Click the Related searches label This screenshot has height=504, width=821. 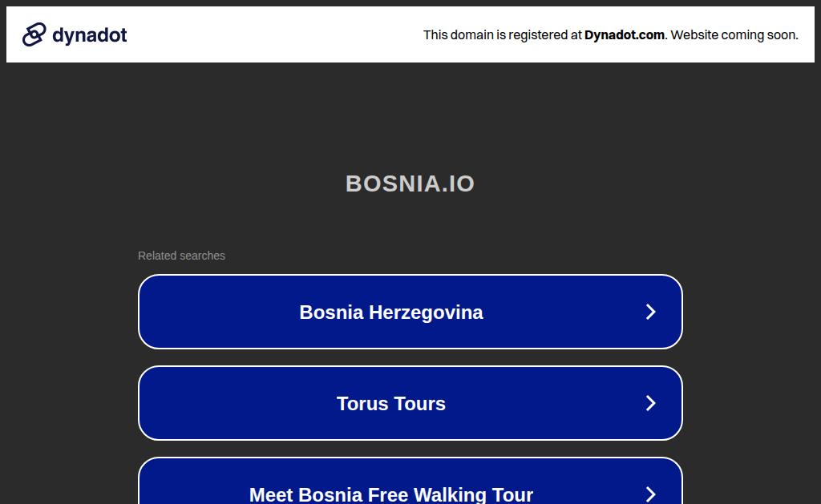point(181,256)
